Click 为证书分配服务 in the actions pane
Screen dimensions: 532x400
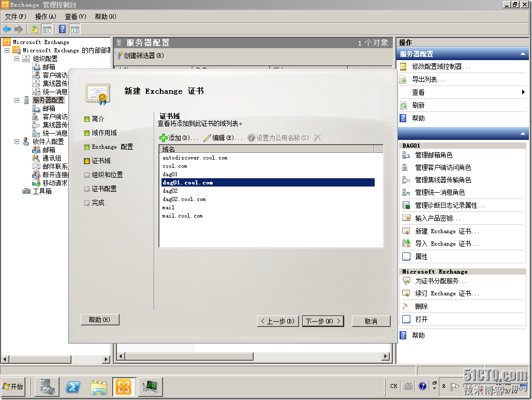441,281
